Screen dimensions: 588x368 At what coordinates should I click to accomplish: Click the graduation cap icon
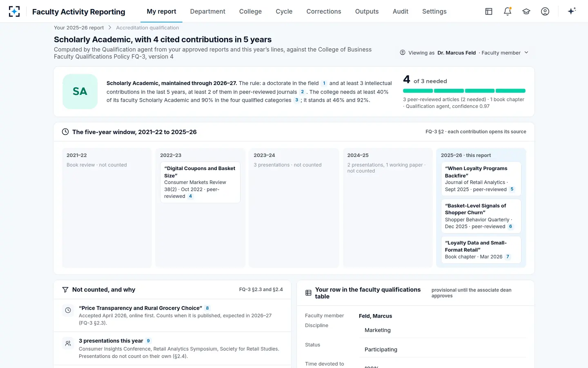(x=526, y=11)
